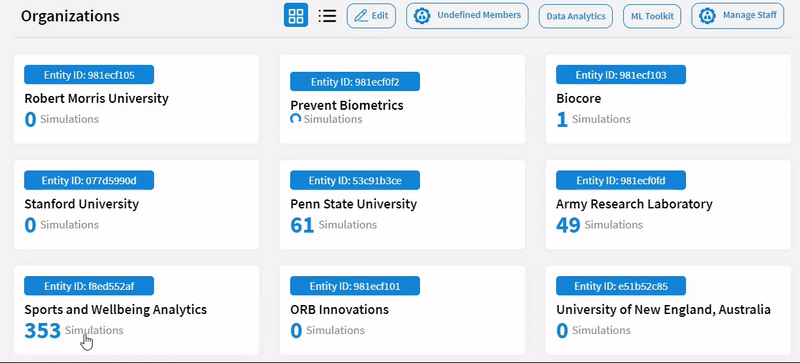800x363 pixels.
Task: Select Entity ID 53c91b3ce badge
Action: [355, 181]
